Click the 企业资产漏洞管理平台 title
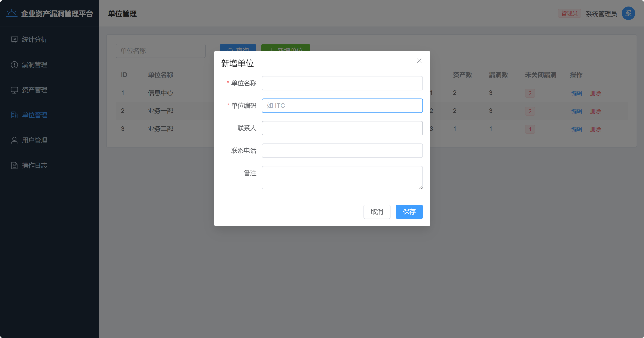 [x=57, y=13]
